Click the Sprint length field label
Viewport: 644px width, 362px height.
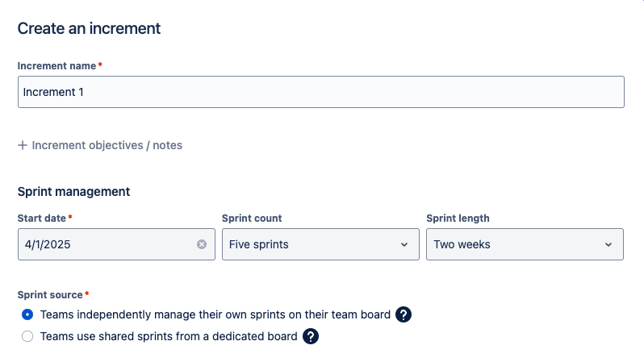click(x=458, y=218)
